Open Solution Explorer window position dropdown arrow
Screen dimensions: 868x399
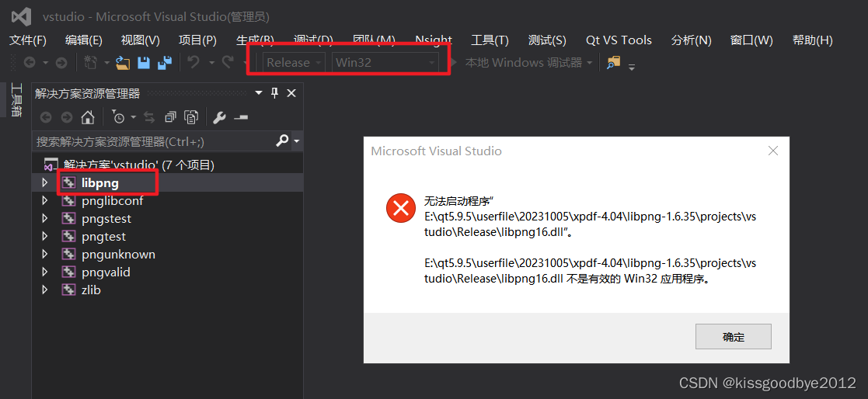(259, 93)
